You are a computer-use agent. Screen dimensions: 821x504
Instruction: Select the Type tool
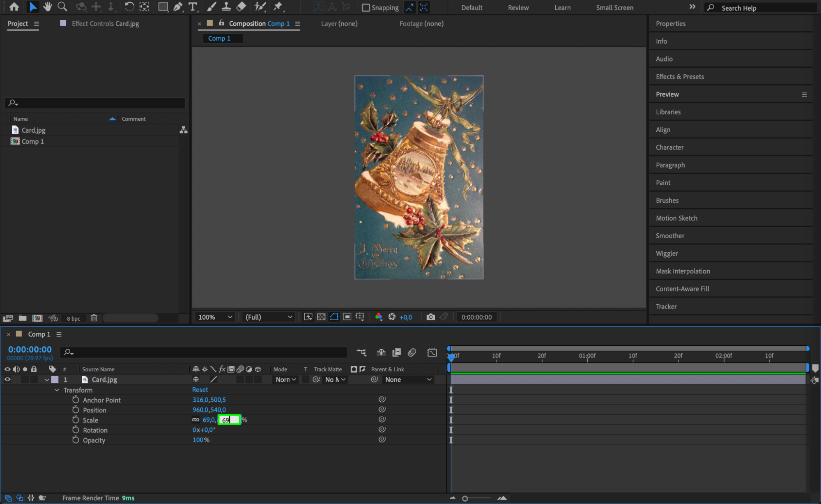click(x=192, y=7)
